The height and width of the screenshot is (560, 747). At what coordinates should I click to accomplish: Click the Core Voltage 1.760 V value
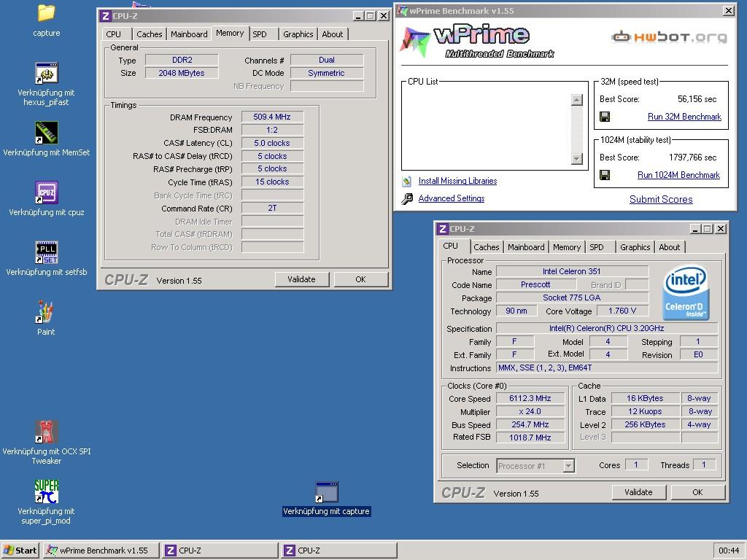coord(622,311)
